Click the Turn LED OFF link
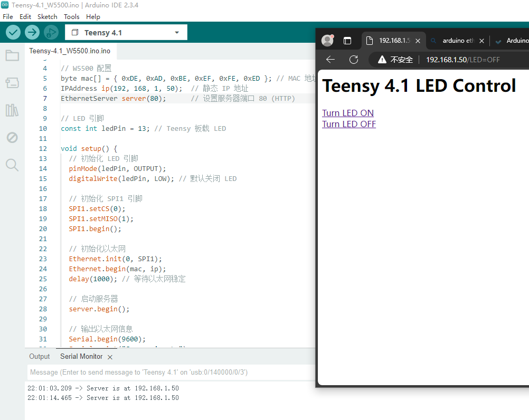529x420 pixels. [349, 124]
